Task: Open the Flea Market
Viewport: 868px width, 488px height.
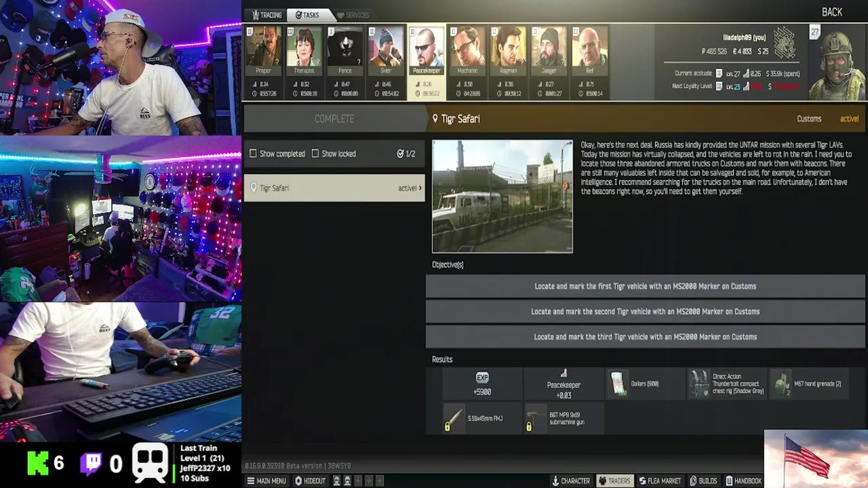Action: [660, 481]
